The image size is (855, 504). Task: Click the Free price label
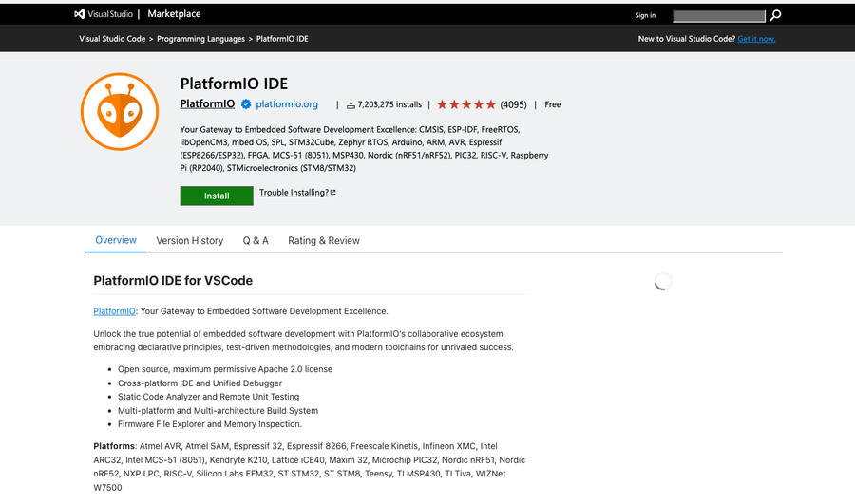coord(552,104)
